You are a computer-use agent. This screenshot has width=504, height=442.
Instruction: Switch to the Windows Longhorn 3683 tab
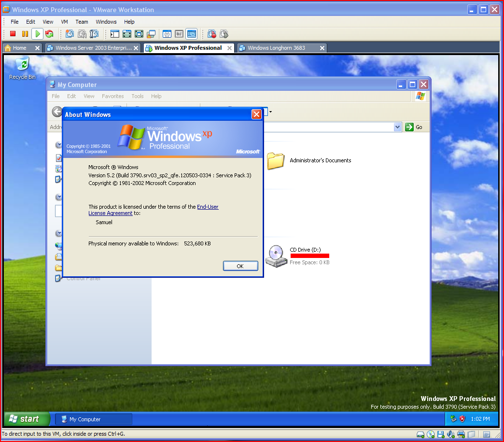(x=277, y=48)
